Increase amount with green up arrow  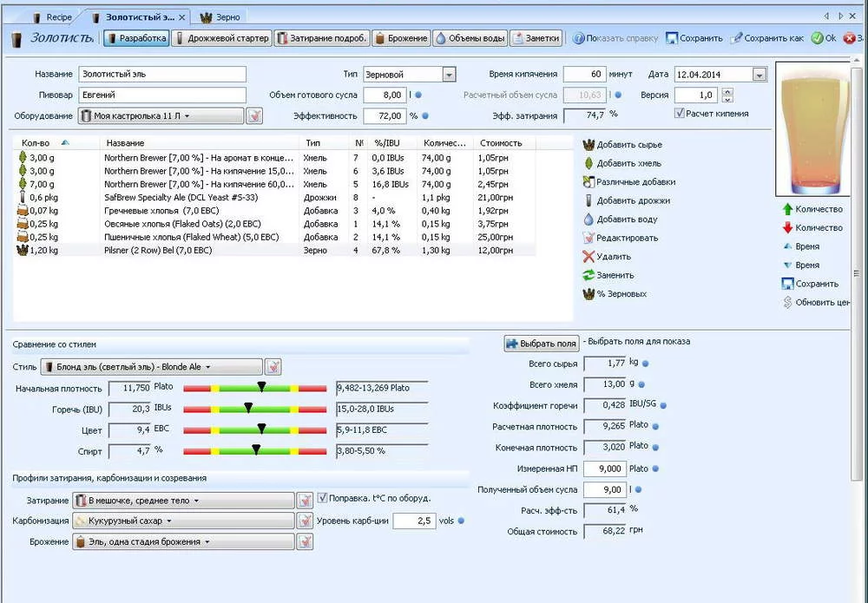coord(787,209)
